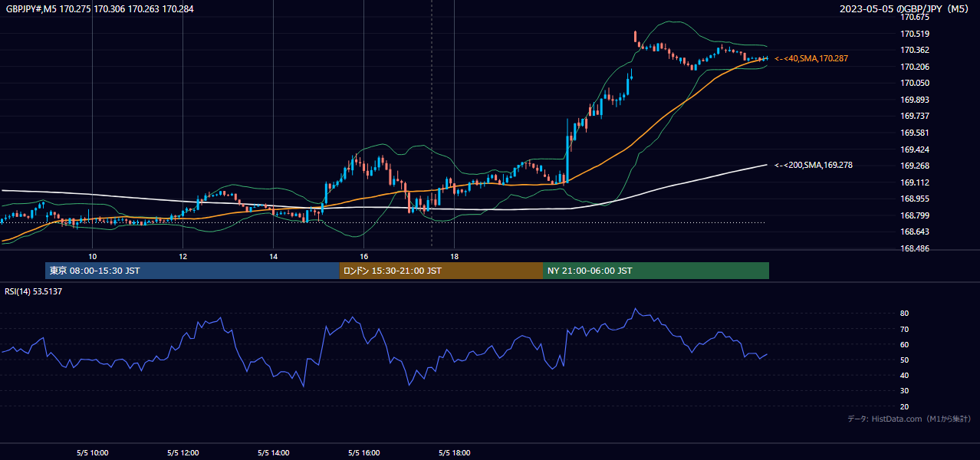Image resolution: width=980 pixels, height=460 pixels.
Task: Click the hour label 16 on time axis
Action: [x=363, y=256]
